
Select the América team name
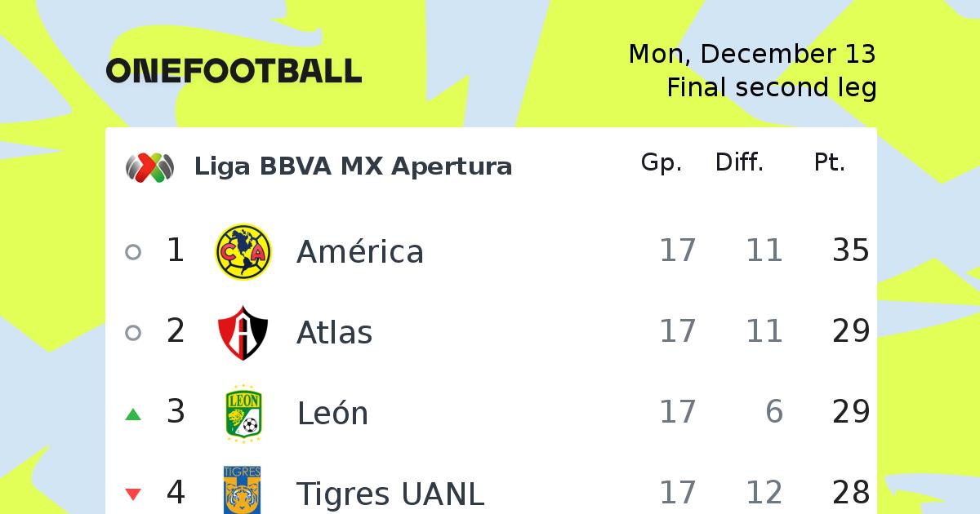pyautogui.click(x=360, y=251)
